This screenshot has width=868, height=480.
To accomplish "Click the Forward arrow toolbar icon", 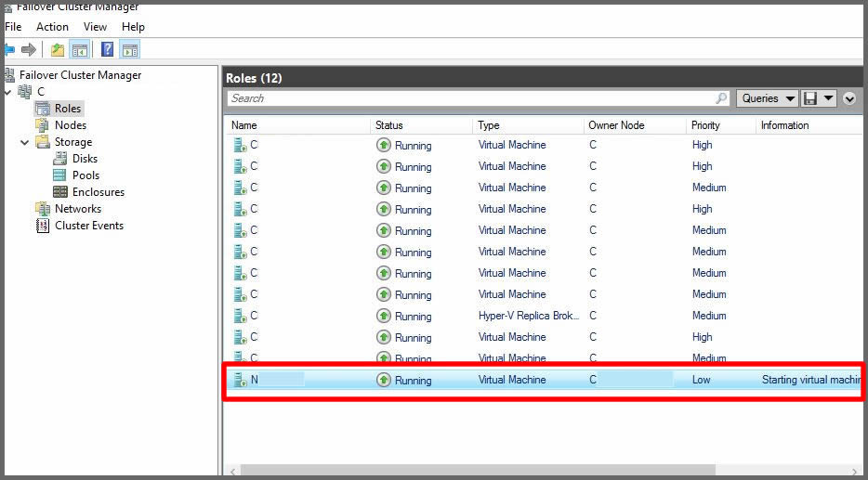I will (28, 50).
